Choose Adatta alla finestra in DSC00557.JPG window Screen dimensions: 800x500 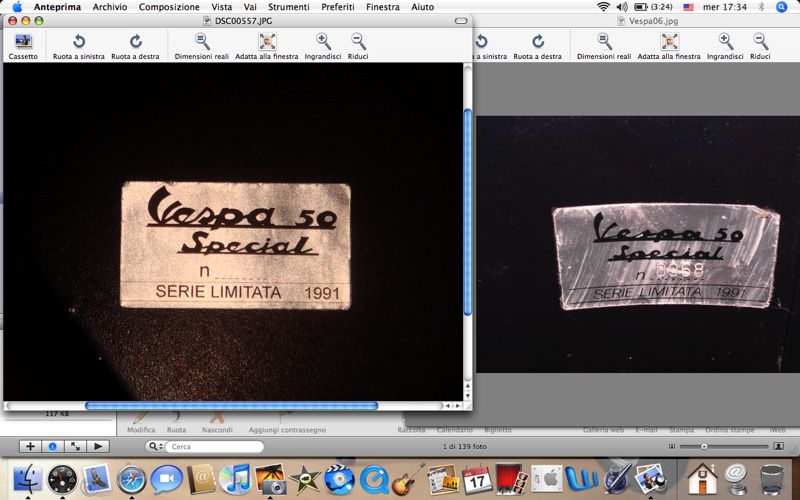266,46
